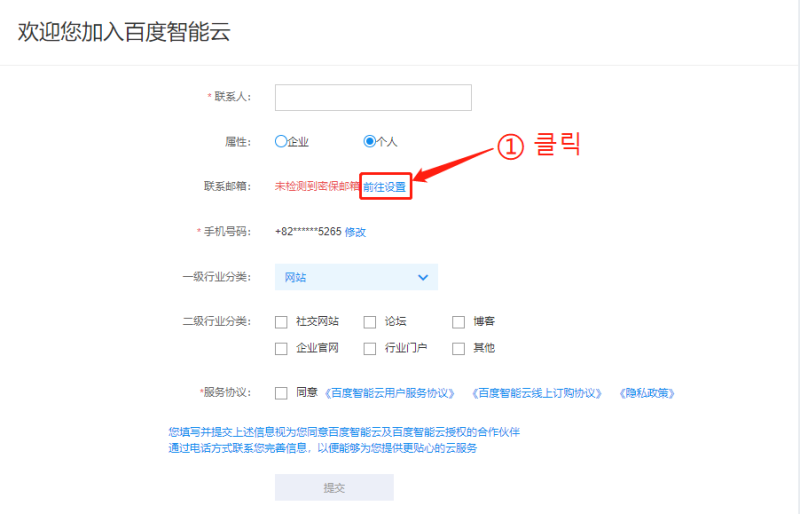Open the 前往设置 email setup link

(x=385, y=187)
